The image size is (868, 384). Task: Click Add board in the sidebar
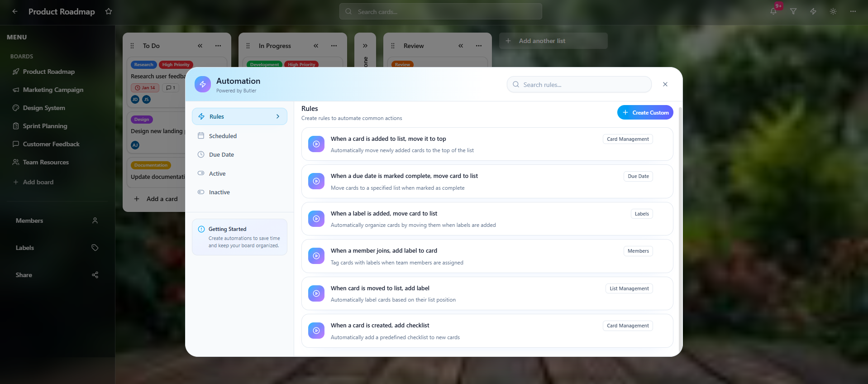tap(33, 182)
